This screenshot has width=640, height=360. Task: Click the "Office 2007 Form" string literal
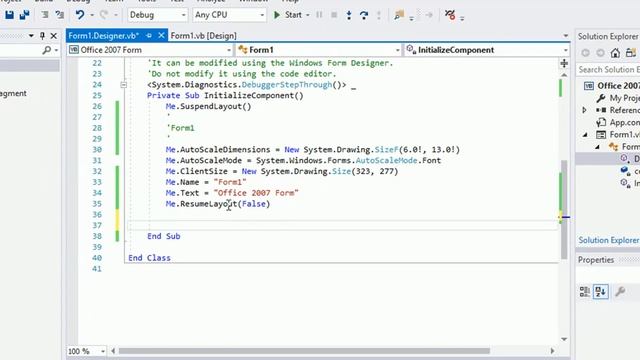[x=256, y=193]
